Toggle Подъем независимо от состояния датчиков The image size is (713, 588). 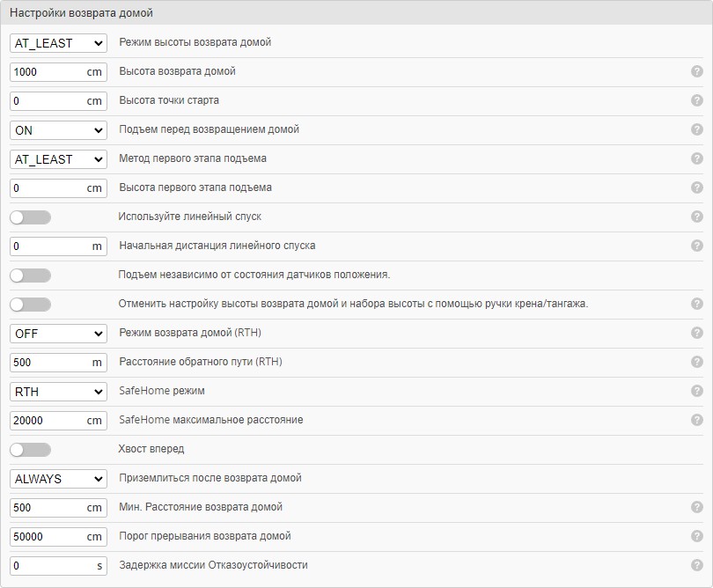[x=30, y=275]
